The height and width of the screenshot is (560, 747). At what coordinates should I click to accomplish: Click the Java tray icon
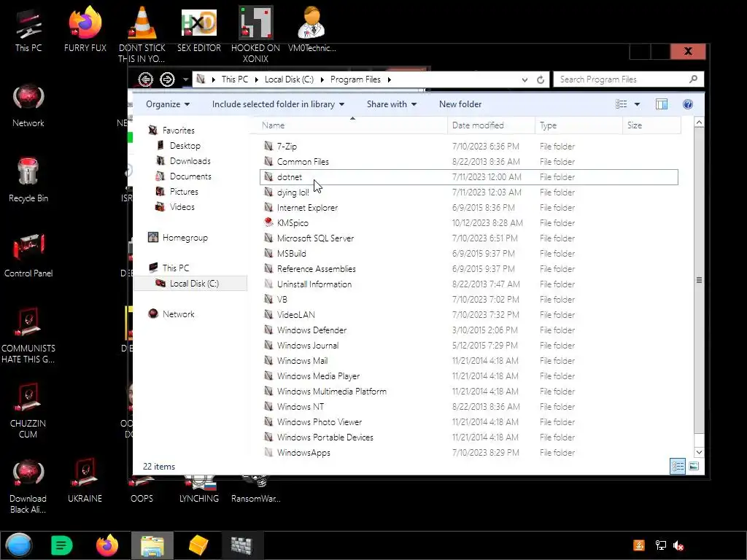pos(639,545)
